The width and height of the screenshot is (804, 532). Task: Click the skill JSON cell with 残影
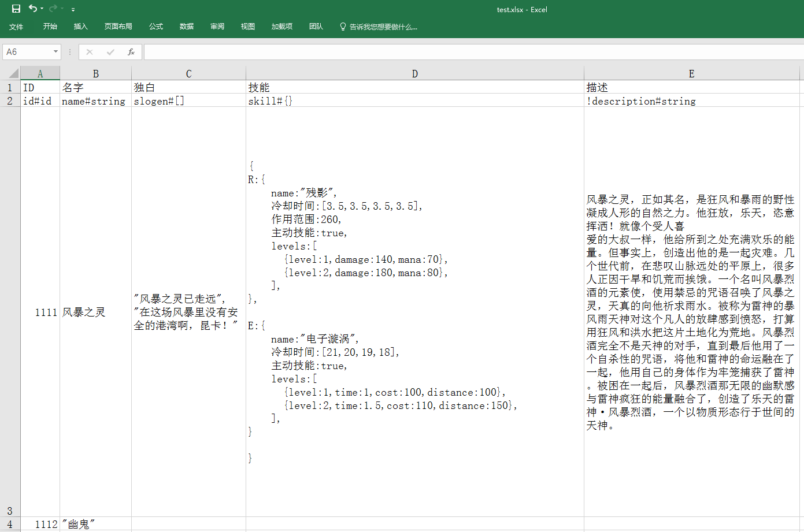click(x=415, y=312)
